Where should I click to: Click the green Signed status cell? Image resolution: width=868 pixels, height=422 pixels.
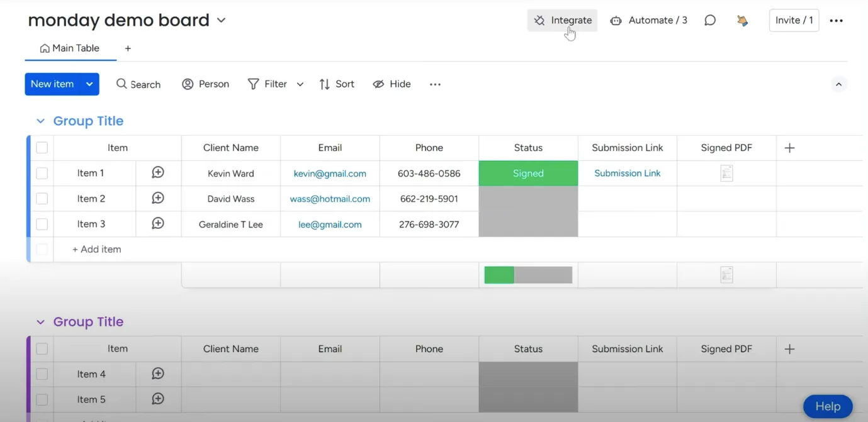528,173
